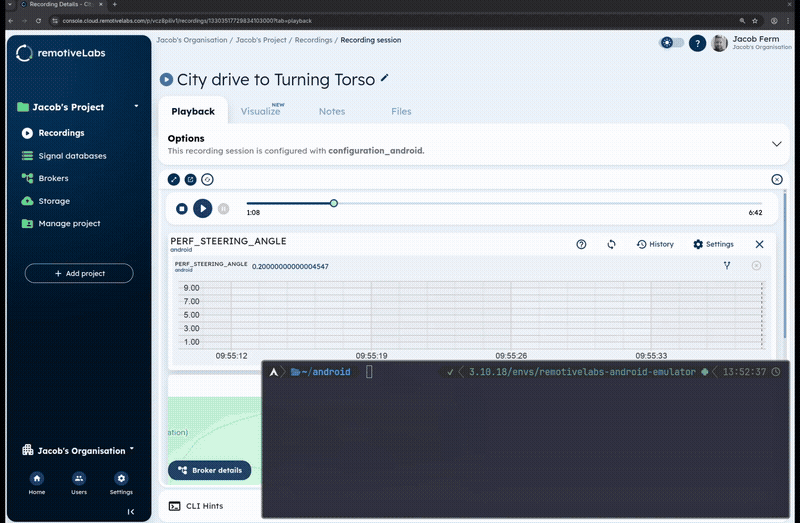
Task: Expand the Jacob's Project dropdown
Action: pos(136,106)
